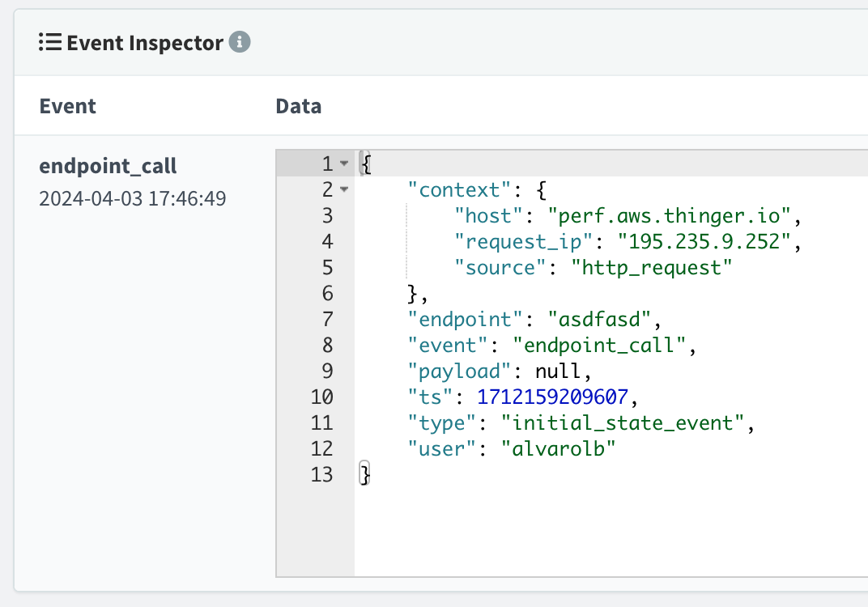This screenshot has height=607, width=868.
Task: Collapse the JSON root at line 1
Action: (x=344, y=163)
